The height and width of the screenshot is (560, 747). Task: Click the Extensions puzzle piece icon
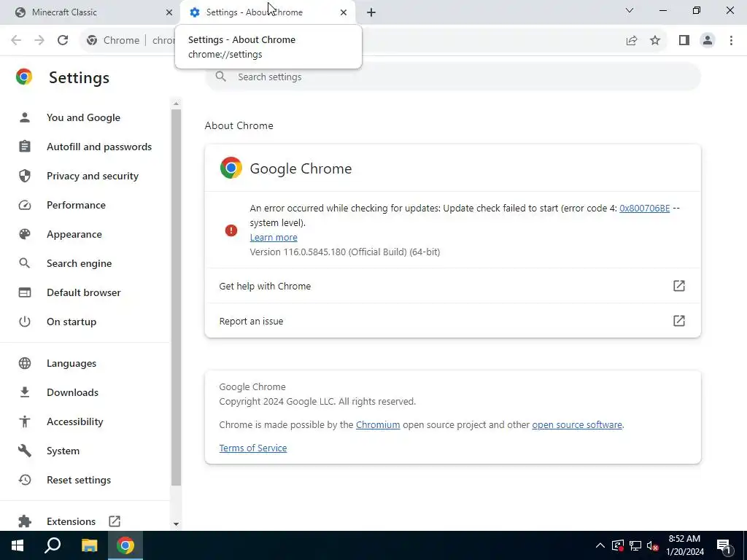(25, 521)
